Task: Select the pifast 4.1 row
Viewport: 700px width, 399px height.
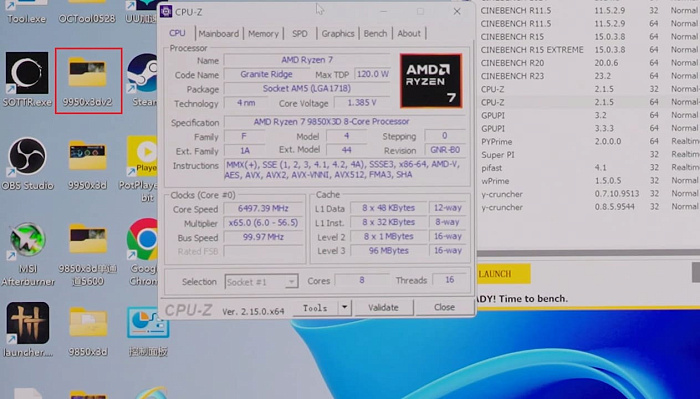Action: (x=589, y=168)
